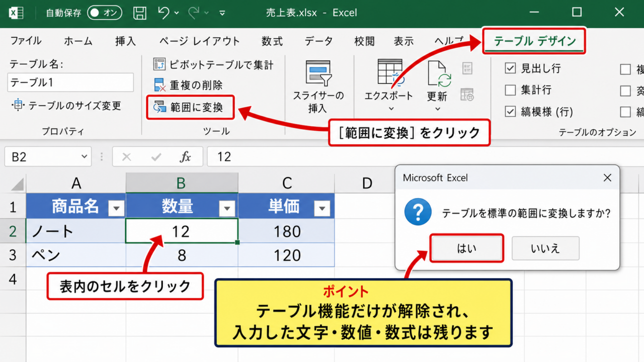644x362 pixels.
Task: Open the Name Box dropdown showing B2
Action: [84, 157]
